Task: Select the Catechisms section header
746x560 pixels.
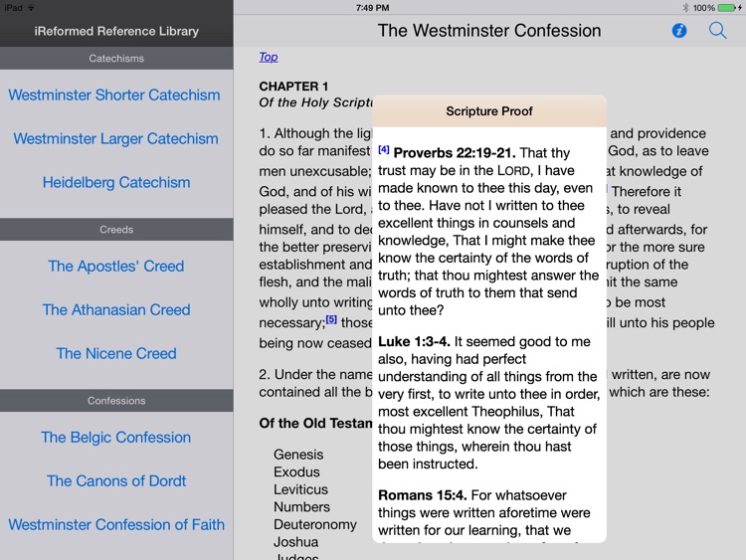Action: 116,59
